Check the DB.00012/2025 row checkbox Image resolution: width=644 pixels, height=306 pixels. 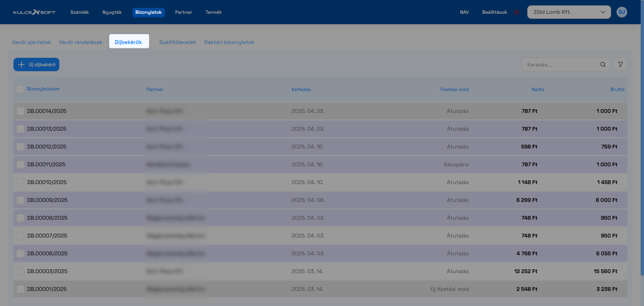20,147
